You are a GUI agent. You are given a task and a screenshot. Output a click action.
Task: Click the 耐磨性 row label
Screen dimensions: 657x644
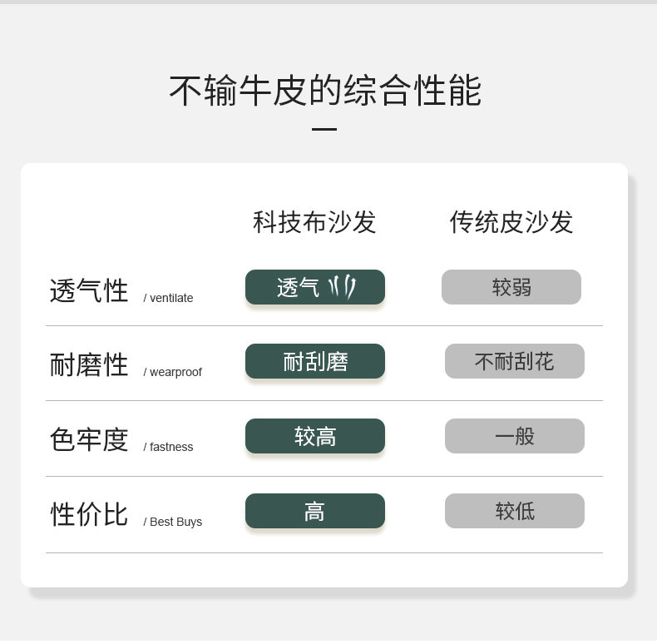point(89,364)
